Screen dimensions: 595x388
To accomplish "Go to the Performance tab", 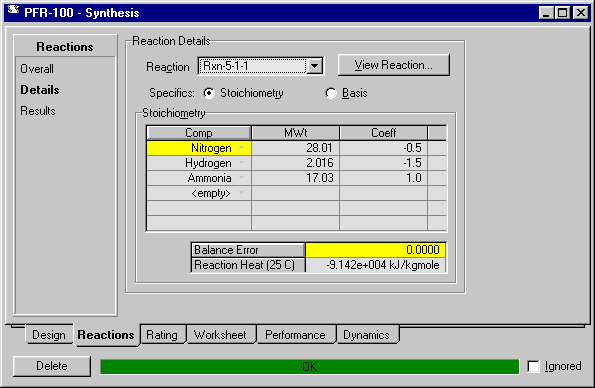I will point(295,334).
